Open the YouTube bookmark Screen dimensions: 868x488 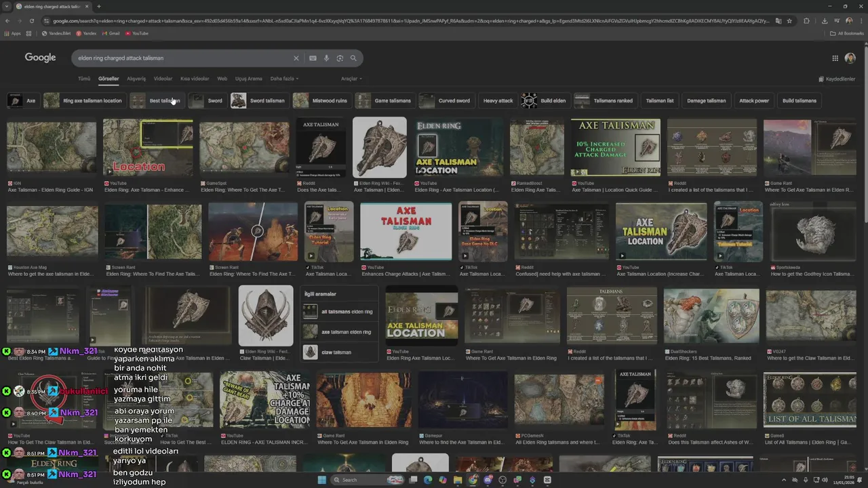click(x=136, y=33)
